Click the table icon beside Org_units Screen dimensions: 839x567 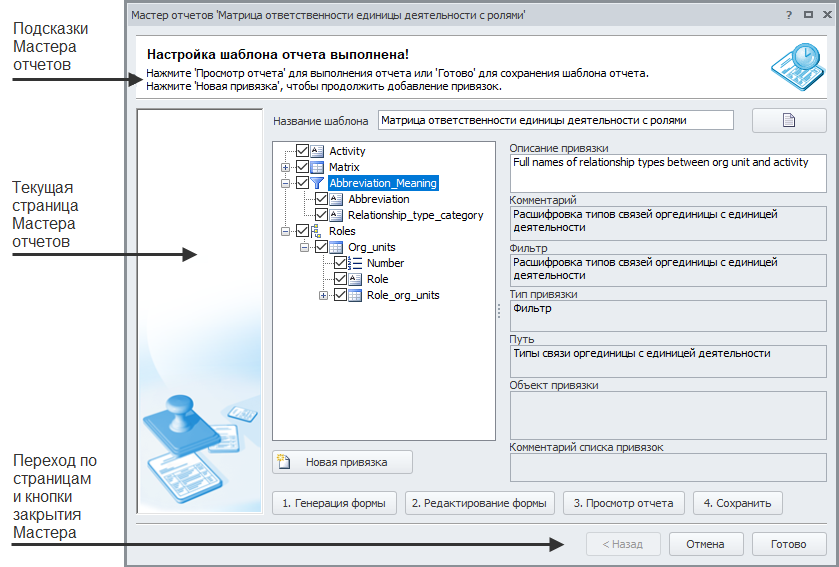point(336,247)
